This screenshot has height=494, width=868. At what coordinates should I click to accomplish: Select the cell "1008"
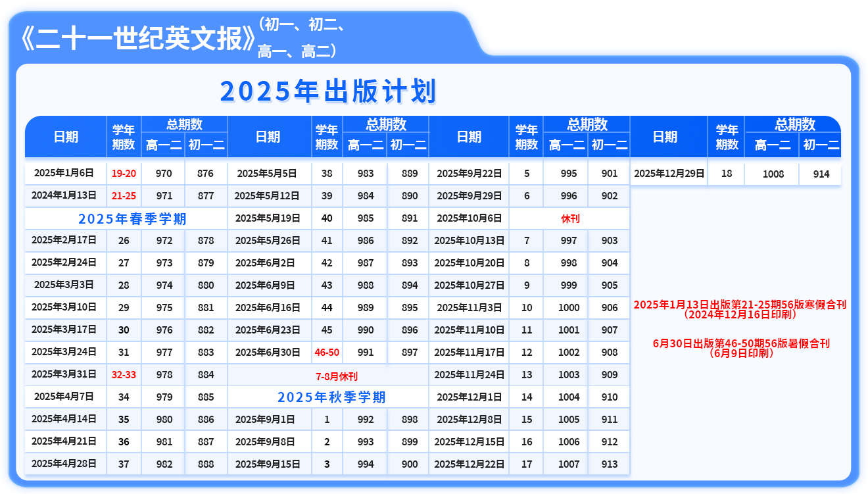[x=773, y=174]
